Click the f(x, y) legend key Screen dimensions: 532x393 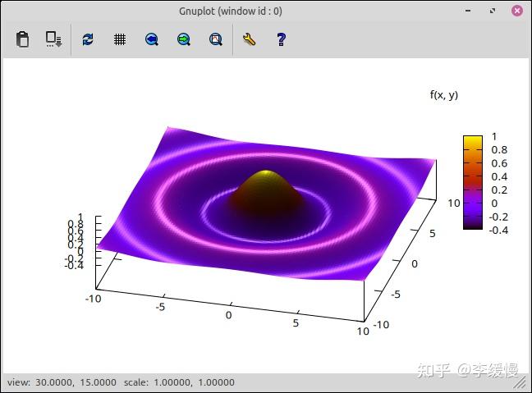pyautogui.click(x=444, y=95)
